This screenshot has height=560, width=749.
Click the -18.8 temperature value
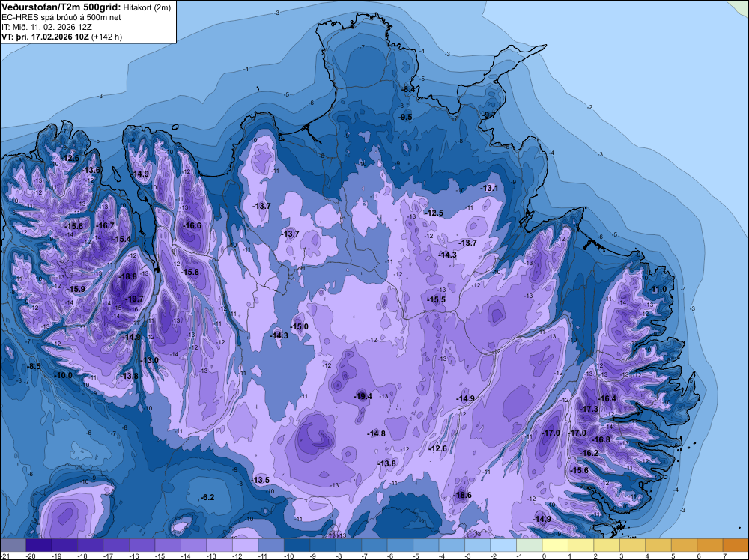click(x=128, y=276)
